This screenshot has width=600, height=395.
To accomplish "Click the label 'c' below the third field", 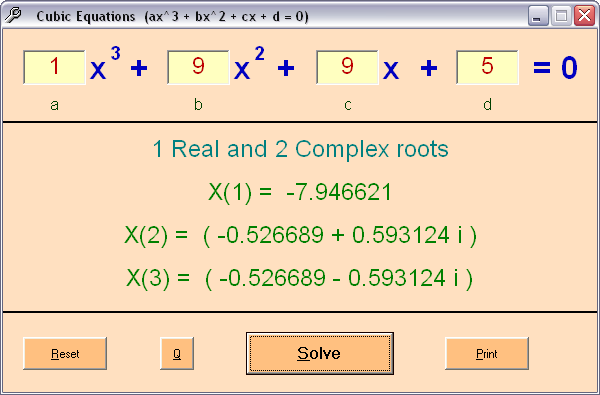I will point(347,105).
